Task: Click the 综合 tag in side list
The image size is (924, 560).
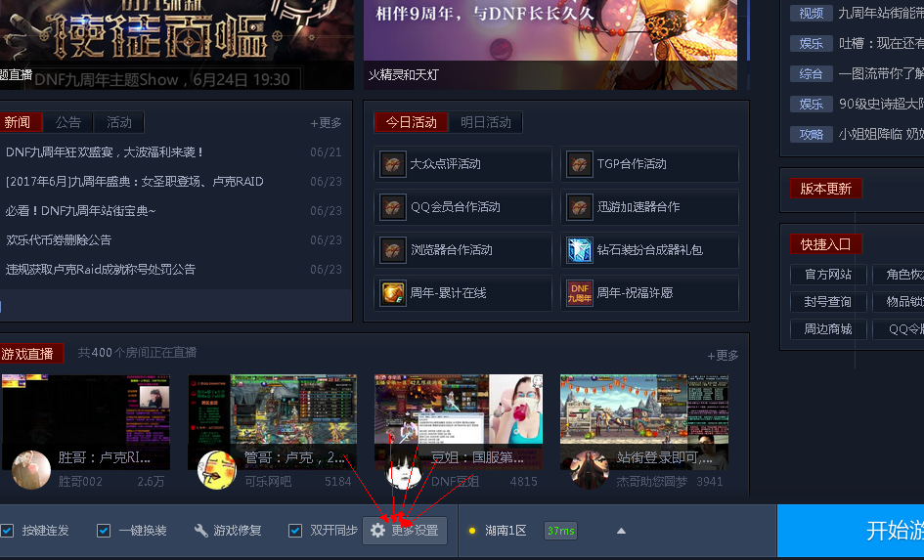Action: [811, 73]
